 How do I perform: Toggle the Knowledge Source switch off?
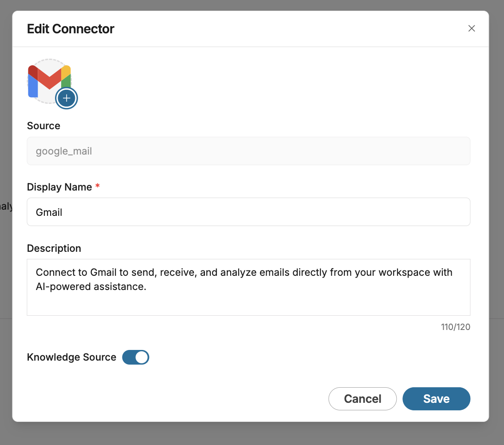pos(136,357)
